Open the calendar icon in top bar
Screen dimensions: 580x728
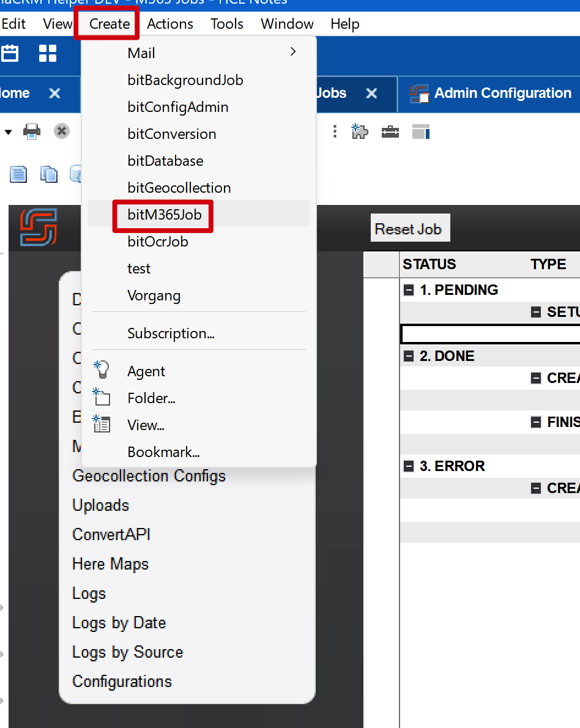(x=10, y=53)
